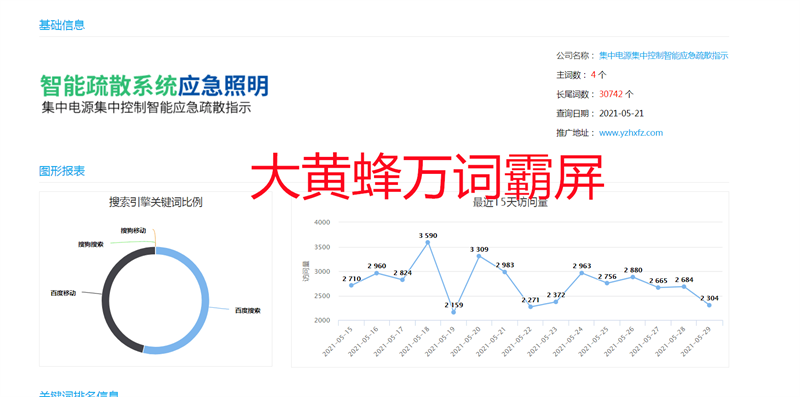Click the 基础信息 section heading
Viewport: 800px width, 397px height.
coord(62,25)
